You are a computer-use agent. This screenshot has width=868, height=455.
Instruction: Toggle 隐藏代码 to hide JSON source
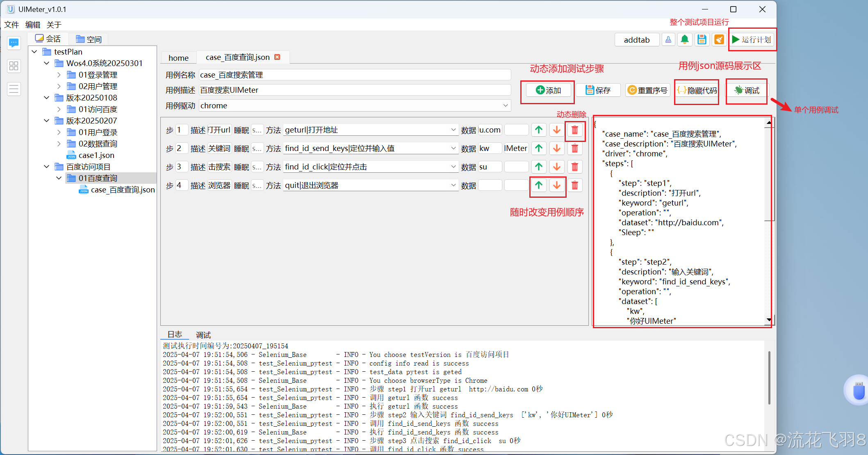(697, 90)
